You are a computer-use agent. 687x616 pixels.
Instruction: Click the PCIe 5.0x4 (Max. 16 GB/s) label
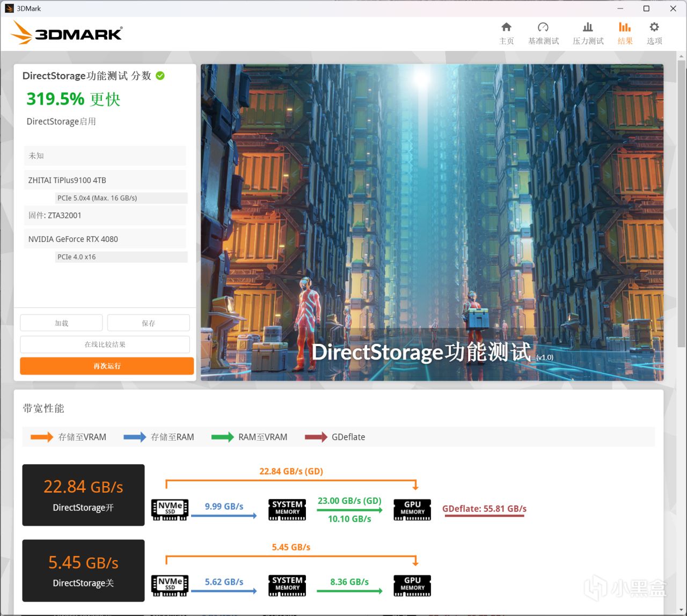pos(97,198)
